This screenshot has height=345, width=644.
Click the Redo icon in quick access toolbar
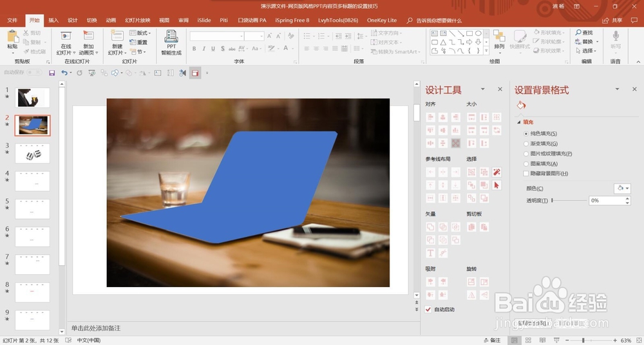[79, 73]
